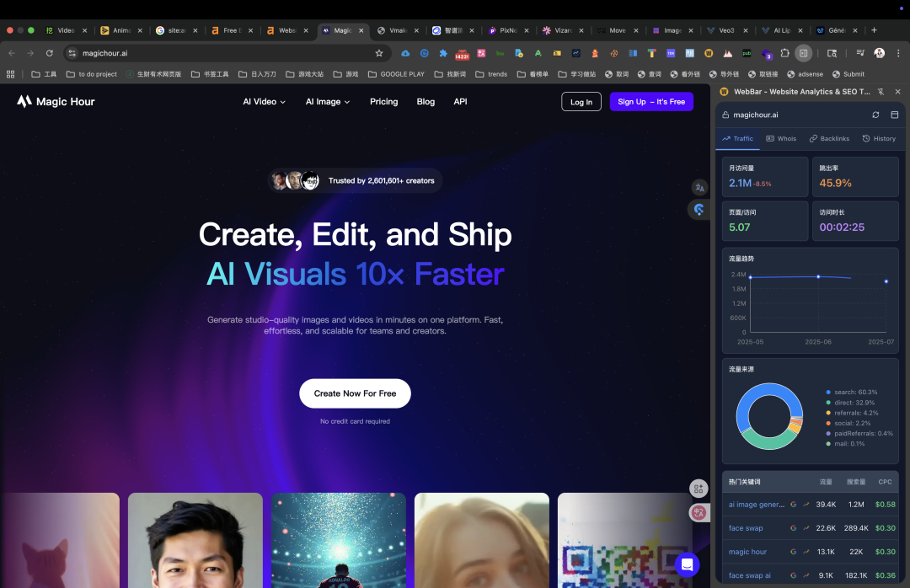Open the Chrome extensions puzzle menu
910x588 pixels.
tap(784, 53)
